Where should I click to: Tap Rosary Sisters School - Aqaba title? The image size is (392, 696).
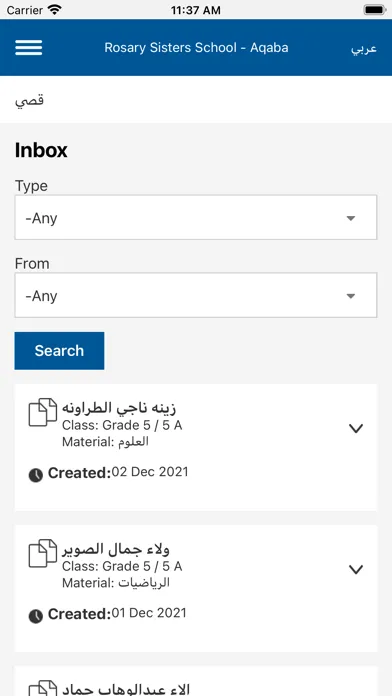pyautogui.click(x=196, y=47)
